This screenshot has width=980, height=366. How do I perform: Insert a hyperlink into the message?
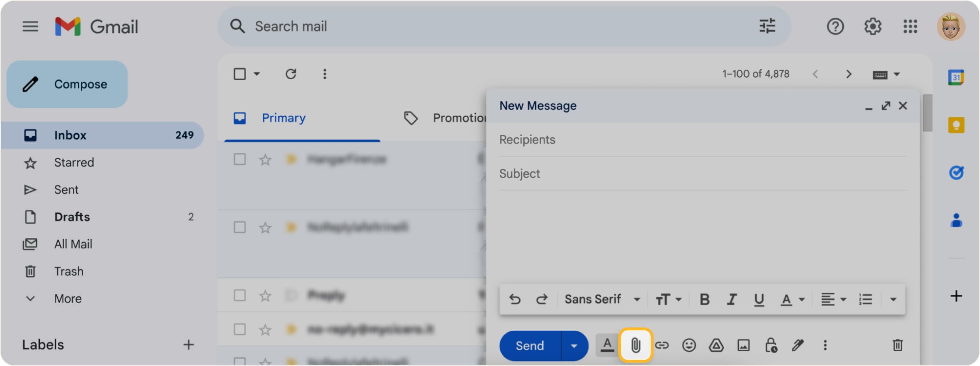point(662,345)
